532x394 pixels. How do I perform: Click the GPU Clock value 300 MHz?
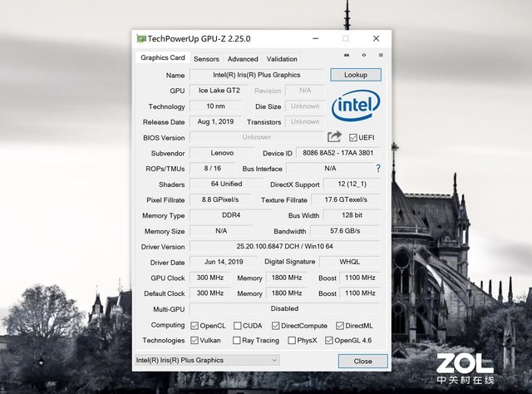coord(210,278)
